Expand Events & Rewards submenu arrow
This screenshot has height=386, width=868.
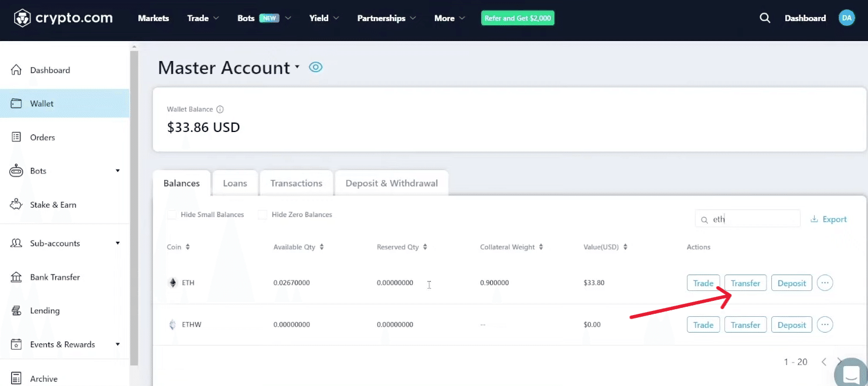point(118,344)
